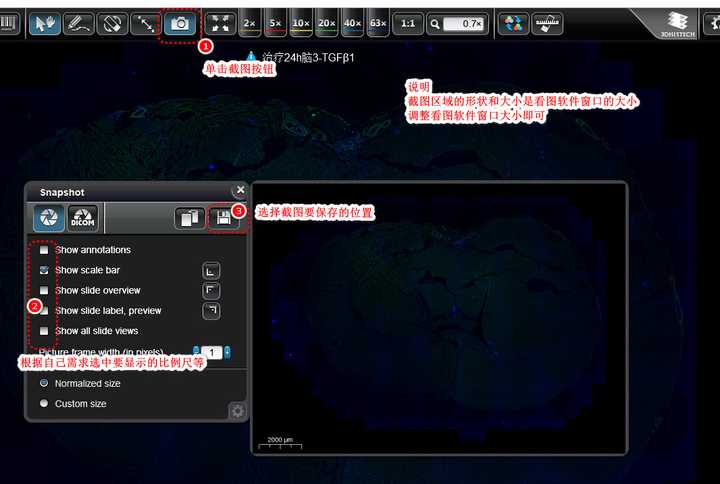This screenshot has width=720, height=484.
Task: Switch to DICOM snapshot mode
Action: tap(83, 218)
